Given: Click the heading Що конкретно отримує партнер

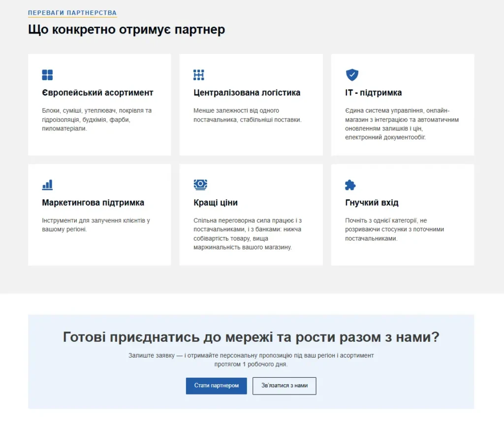Looking at the screenshot, I should 126,30.
